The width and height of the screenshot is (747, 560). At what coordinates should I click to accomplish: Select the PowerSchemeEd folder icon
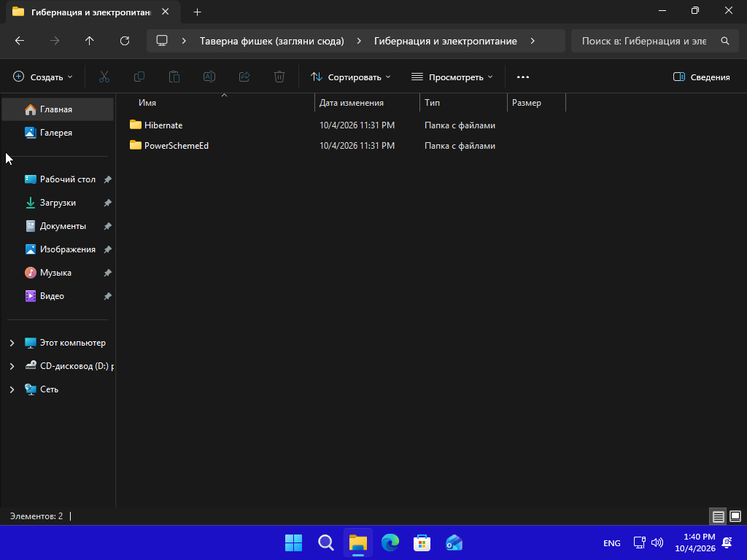click(x=136, y=145)
